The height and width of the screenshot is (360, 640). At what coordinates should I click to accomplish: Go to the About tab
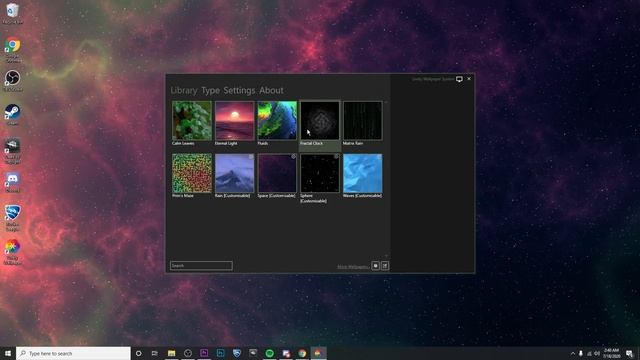pyautogui.click(x=271, y=91)
